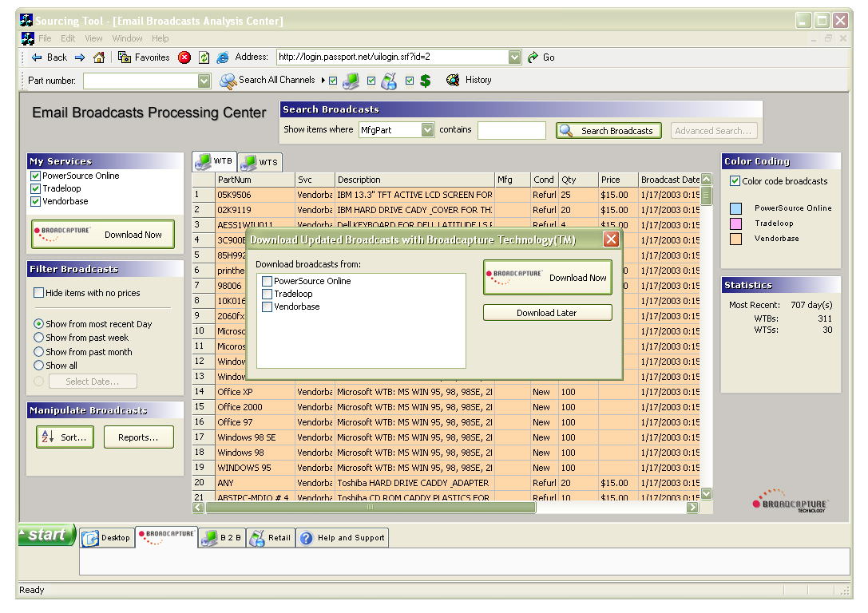Click the Start button

pos(47,535)
